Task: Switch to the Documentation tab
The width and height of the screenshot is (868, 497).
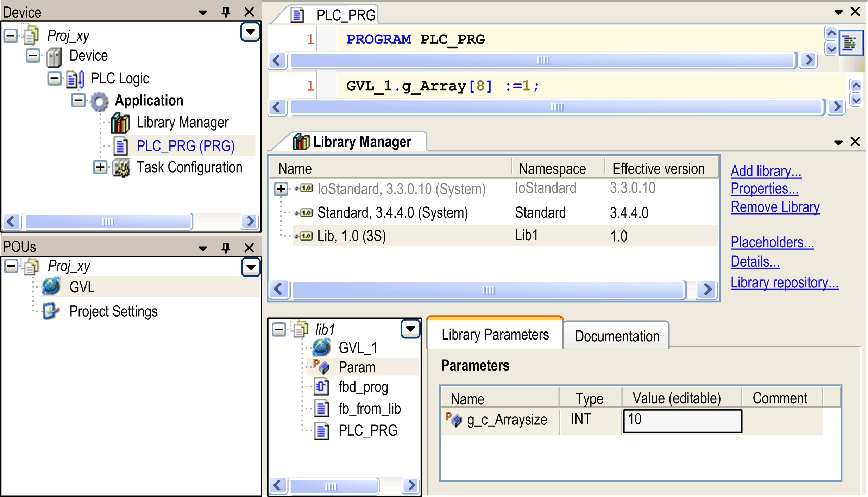Action: click(x=617, y=336)
